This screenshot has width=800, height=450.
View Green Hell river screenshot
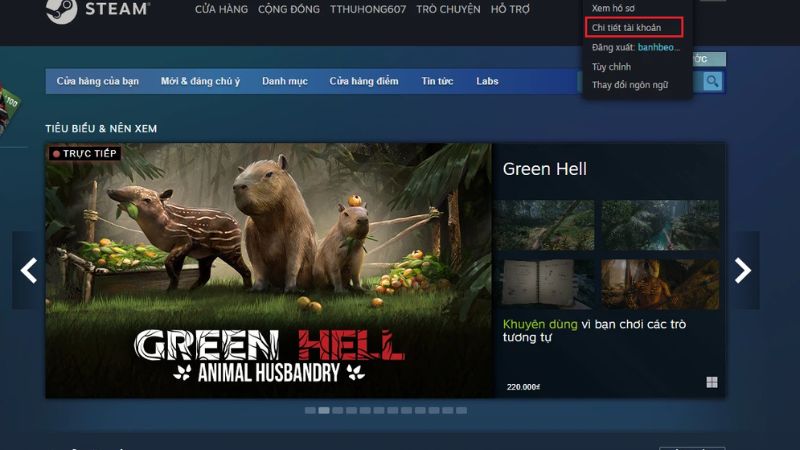point(660,225)
